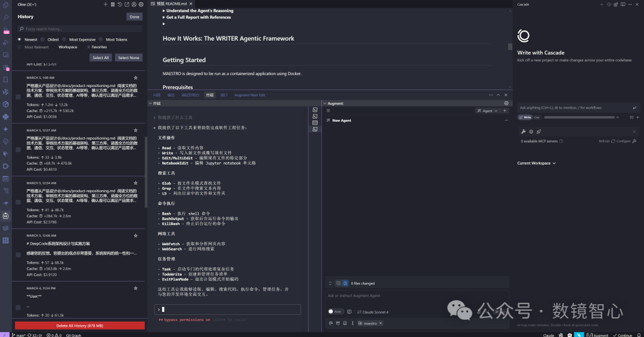Screen dimensions: 644x337
Task: Open Cline account icon
Action: tap(134, 5)
